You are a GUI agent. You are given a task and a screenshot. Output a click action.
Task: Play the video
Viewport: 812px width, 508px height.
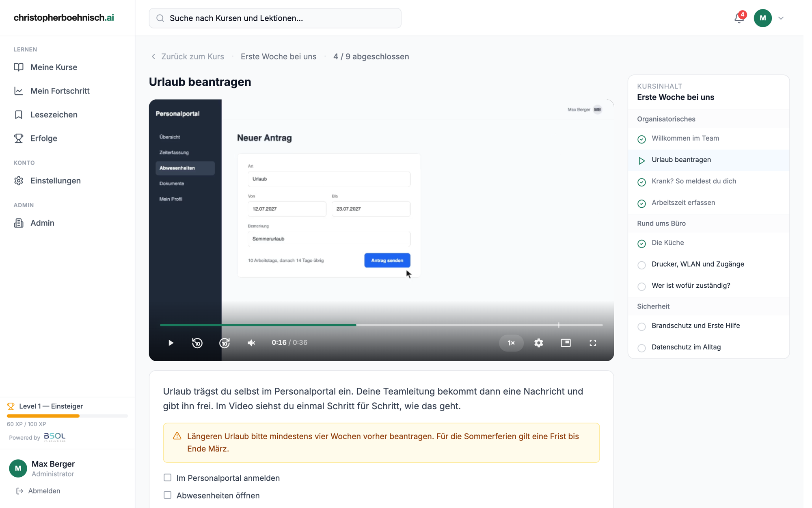171,343
